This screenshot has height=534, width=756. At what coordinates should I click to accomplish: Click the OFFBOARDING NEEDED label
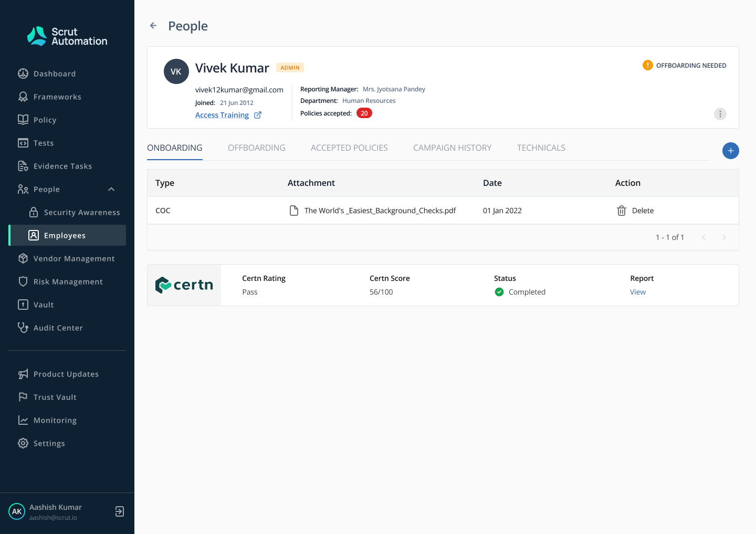point(691,66)
